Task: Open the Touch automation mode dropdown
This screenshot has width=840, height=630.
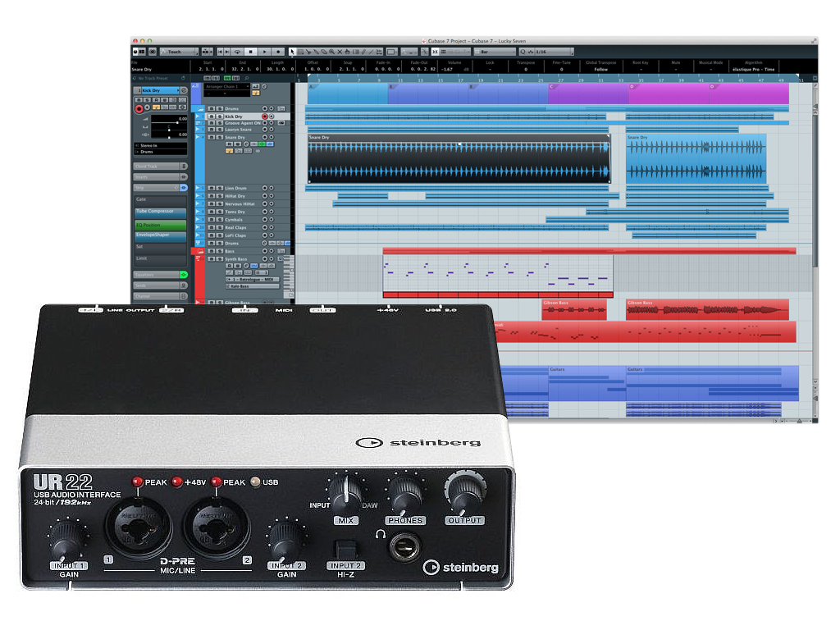Action: (x=178, y=52)
